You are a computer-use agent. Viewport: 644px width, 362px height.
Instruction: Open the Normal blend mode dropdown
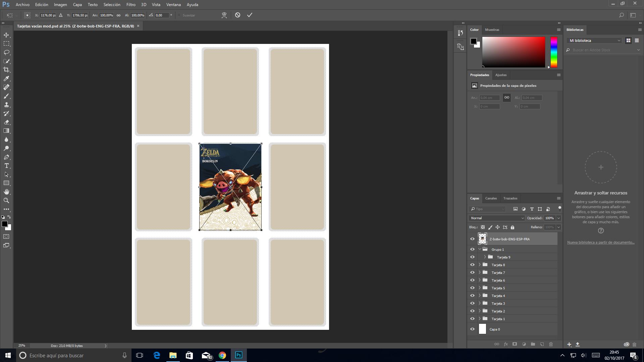496,218
